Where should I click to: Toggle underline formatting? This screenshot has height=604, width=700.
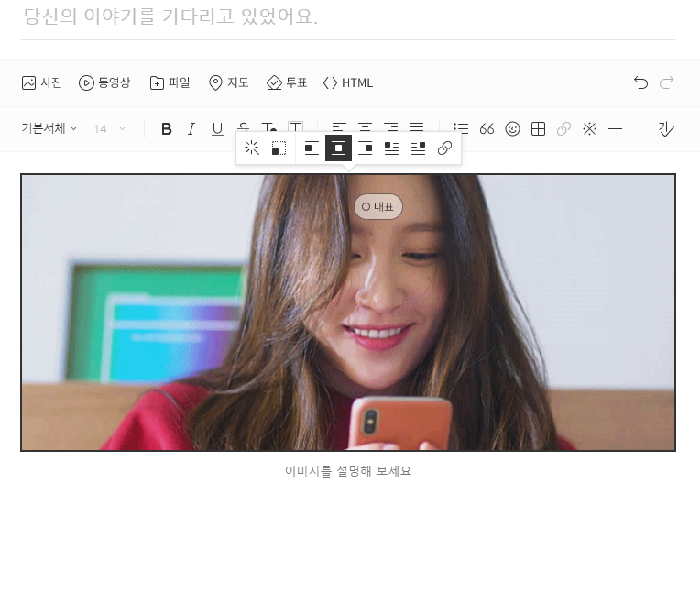[x=217, y=129]
